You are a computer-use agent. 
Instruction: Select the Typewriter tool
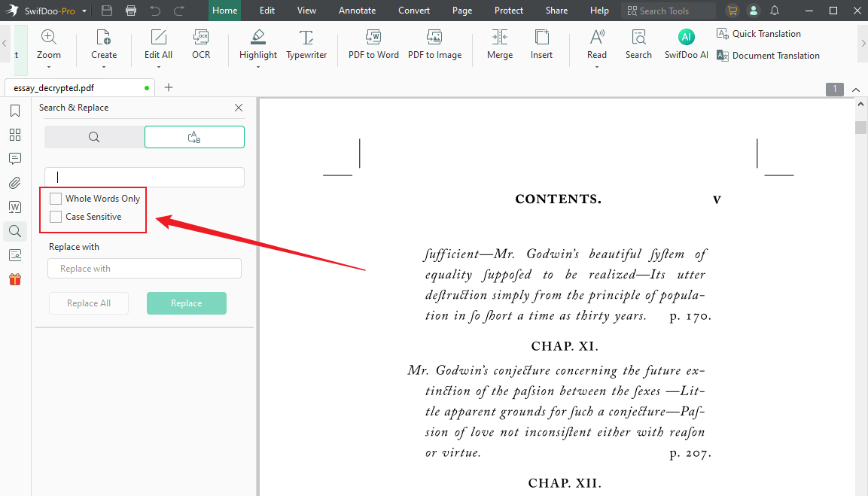[x=306, y=44]
